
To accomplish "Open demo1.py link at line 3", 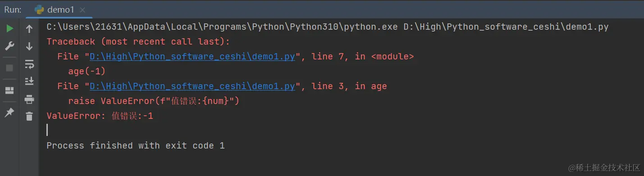I will pyautogui.click(x=192, y=86).
